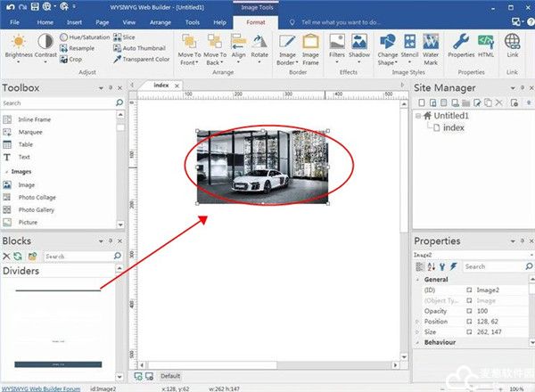
Task: Select the index page in Site Manager
Action: click(454, 127)
